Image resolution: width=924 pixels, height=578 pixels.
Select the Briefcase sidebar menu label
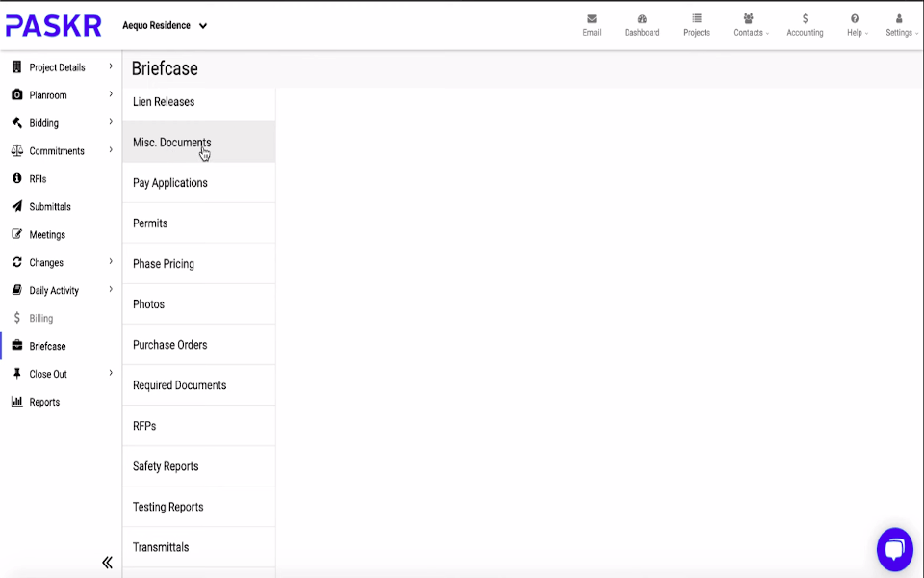[47, 346]
